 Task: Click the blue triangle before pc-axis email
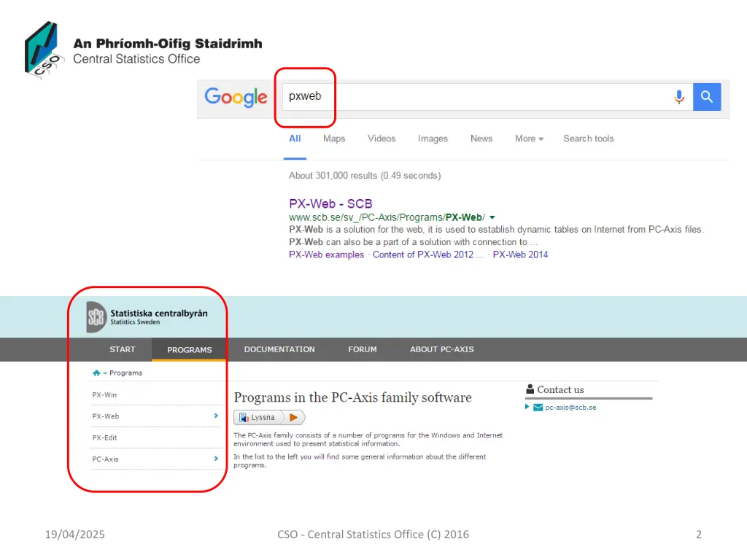527,407
